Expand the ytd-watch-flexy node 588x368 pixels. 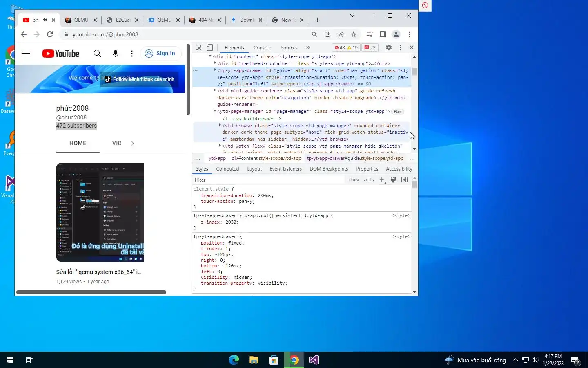(x=220, y=146)
